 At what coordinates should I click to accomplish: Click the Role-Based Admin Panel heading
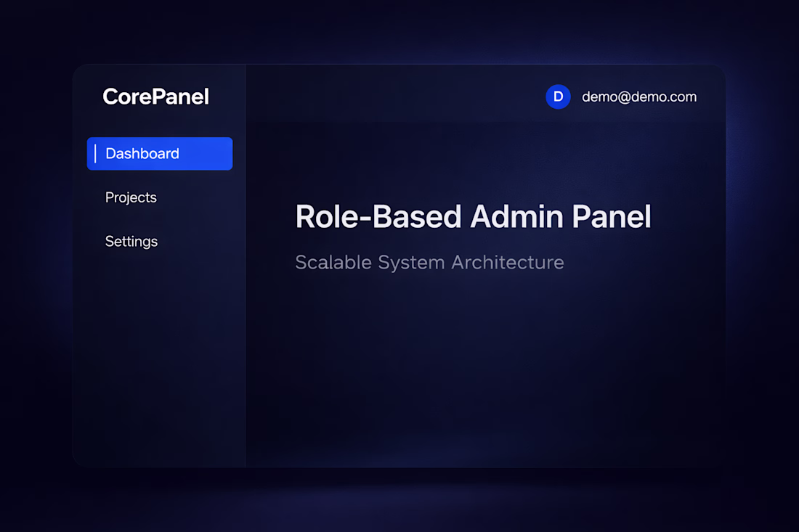coord(473,217)
